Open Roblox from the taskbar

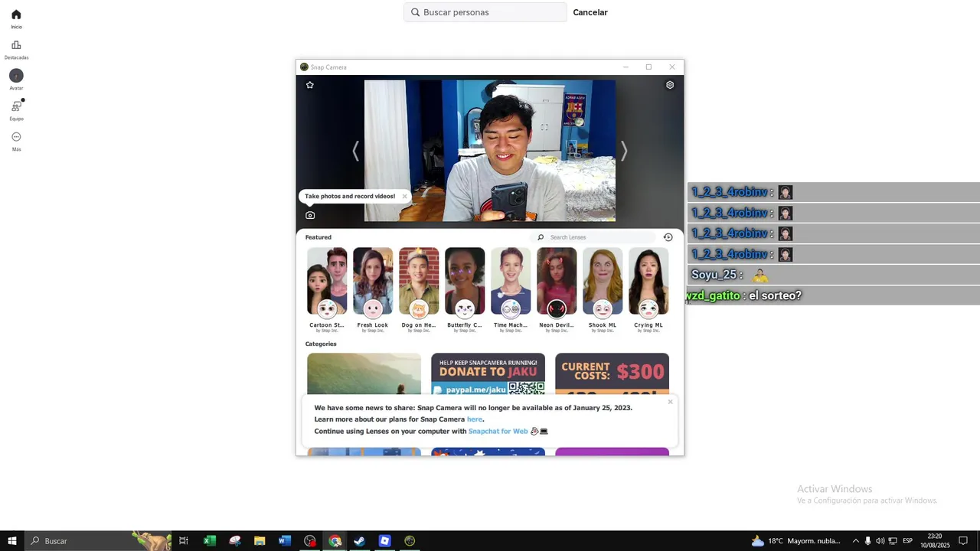click(384, 541)
